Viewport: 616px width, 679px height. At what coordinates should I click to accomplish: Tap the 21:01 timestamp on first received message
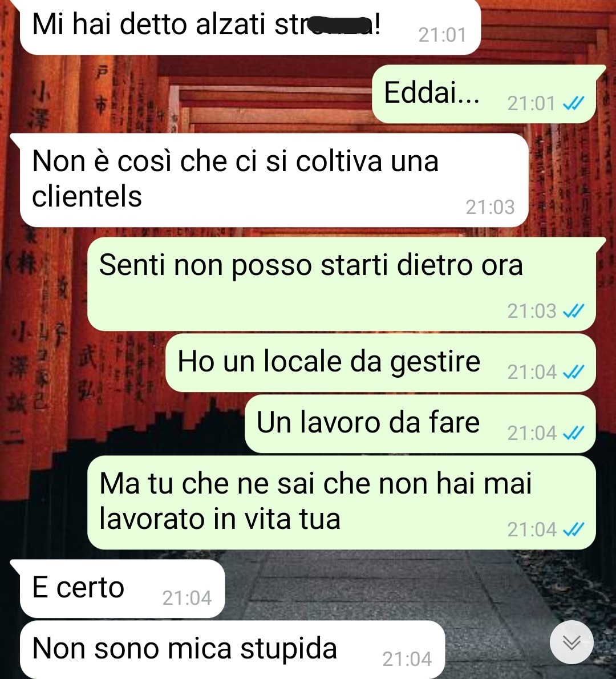pos(443,35)
